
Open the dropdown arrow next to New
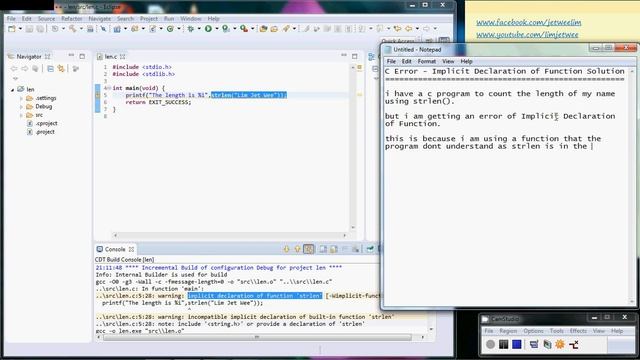click(x=20, y=29)
